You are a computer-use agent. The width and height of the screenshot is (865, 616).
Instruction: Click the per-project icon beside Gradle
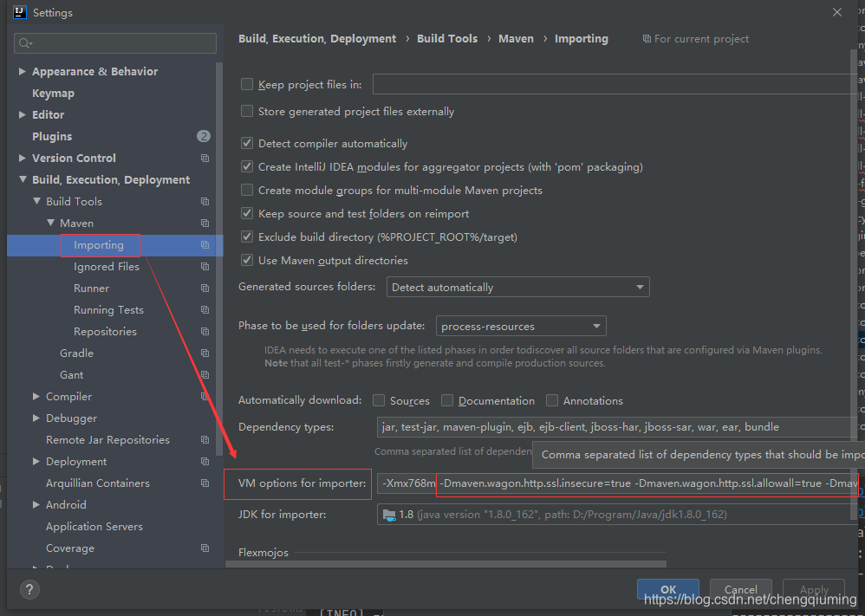tap(205, 353)
